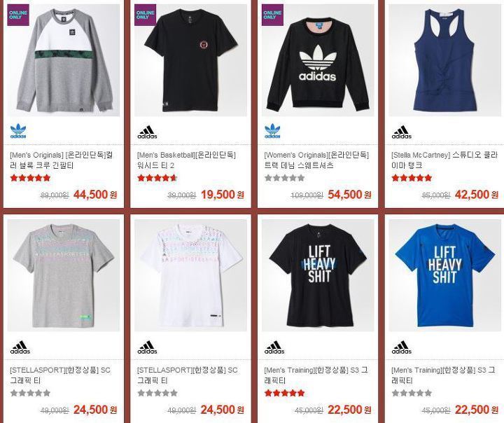Click the 54,500원 sale price
Screen dimensions: 504x423
(x=350, y=195)
